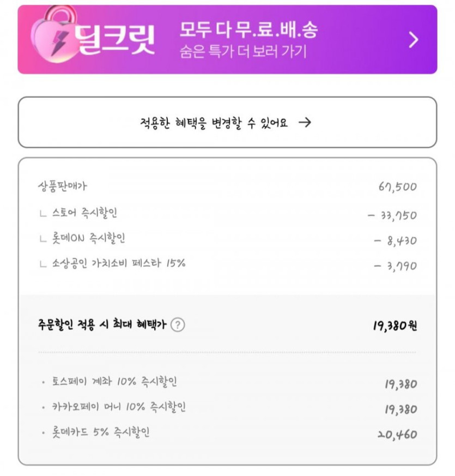Tap the 롯데ON 즉시할인 row
Image resolution: width=455 pixels, height=476 pixels.
(x=84, y=238)
